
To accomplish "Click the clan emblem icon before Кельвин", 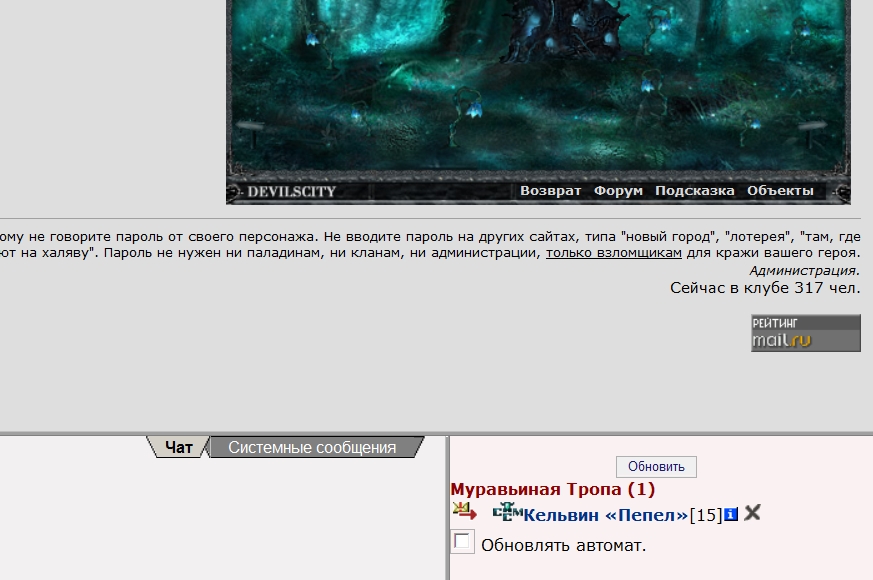I will click(x=508, y=512).
